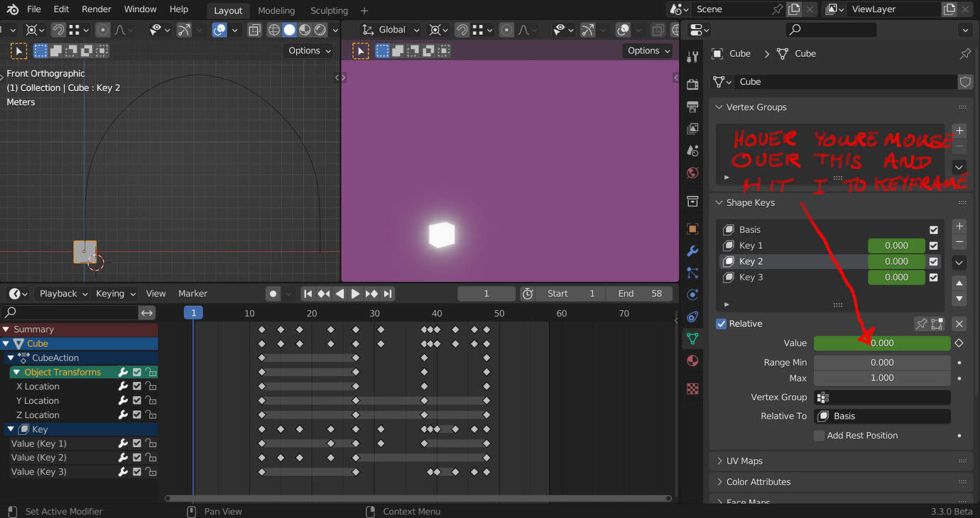Open the Shape Key specials dropdown arrow
The height and width of the screenshot is (518, 980).
[959, 263]
